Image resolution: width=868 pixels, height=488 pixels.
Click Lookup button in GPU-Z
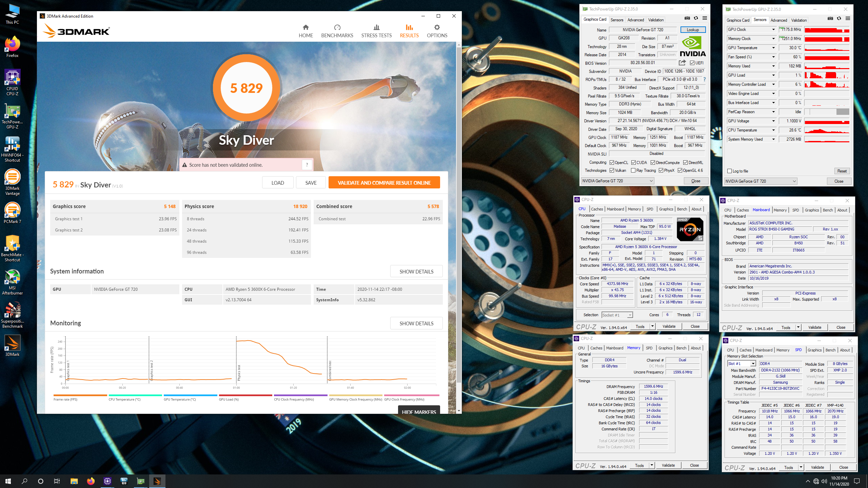(693, 30)
